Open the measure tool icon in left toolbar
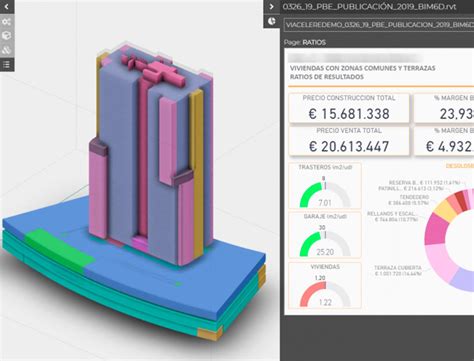 click(x=7, y=50)
